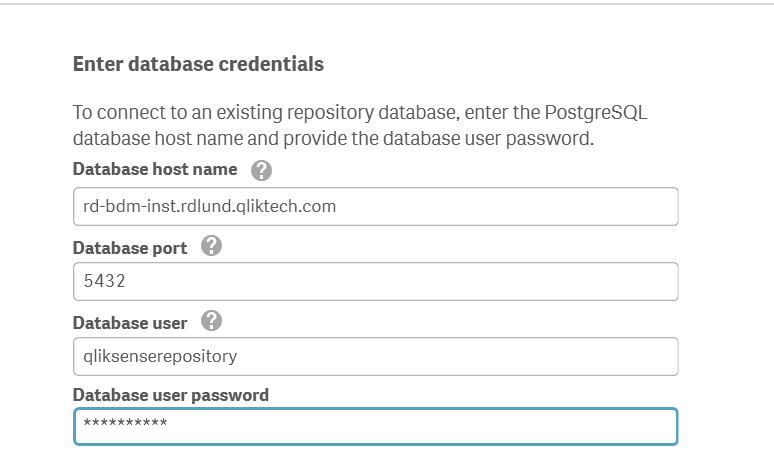
Task: Click the "Database host name" label
Action: (155, 169)
